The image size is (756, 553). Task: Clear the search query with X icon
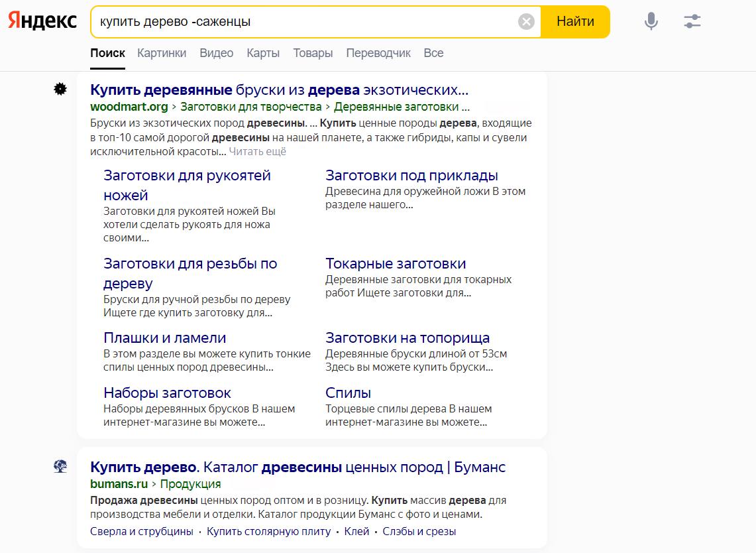pos(526,22)
